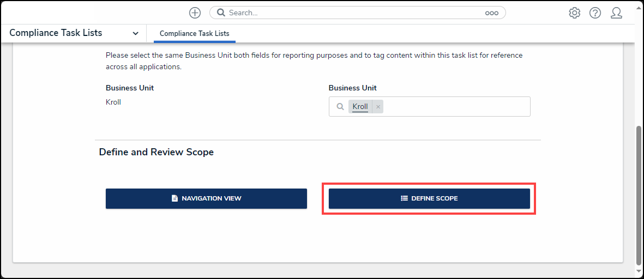Click the vertical page scrollbar thumb

639,196
